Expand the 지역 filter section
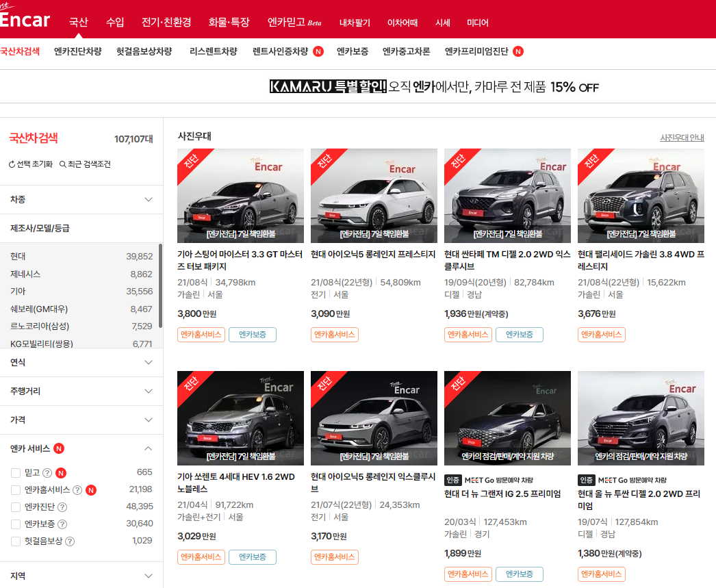The height and width of the screenshot is (588, 716). 81,576
